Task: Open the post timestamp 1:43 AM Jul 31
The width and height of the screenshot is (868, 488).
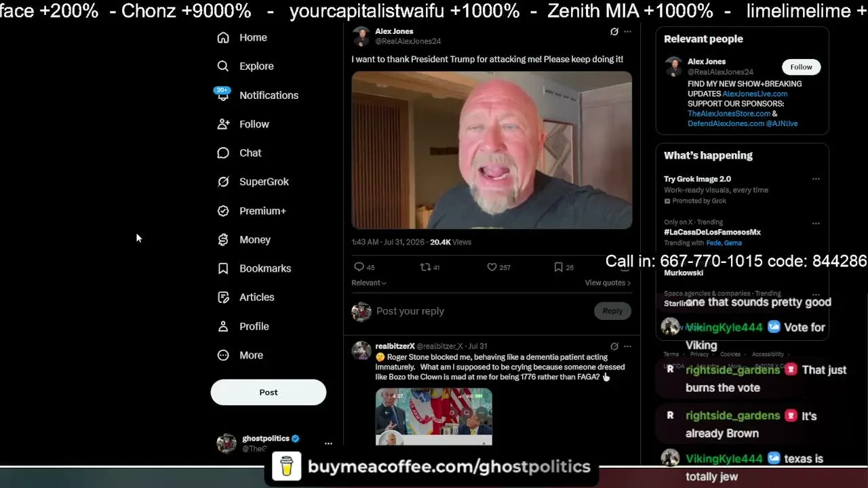Action: pyautogui.click(x=389, y=242)
